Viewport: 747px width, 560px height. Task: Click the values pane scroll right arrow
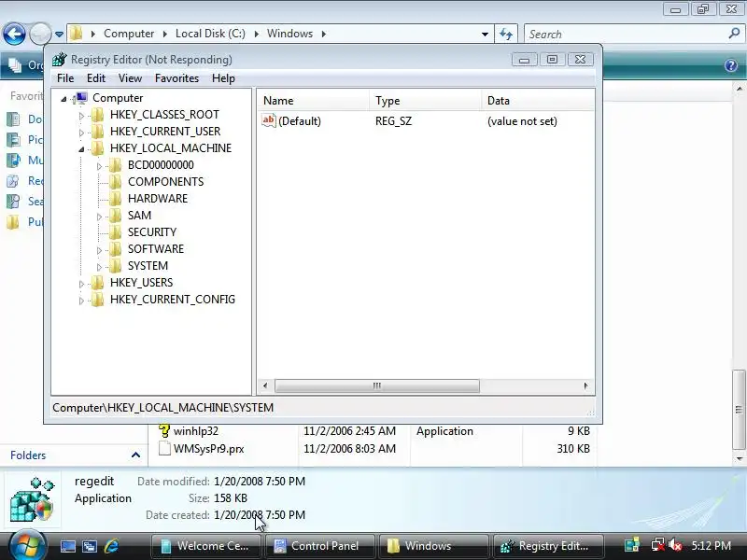coord(585,385)
